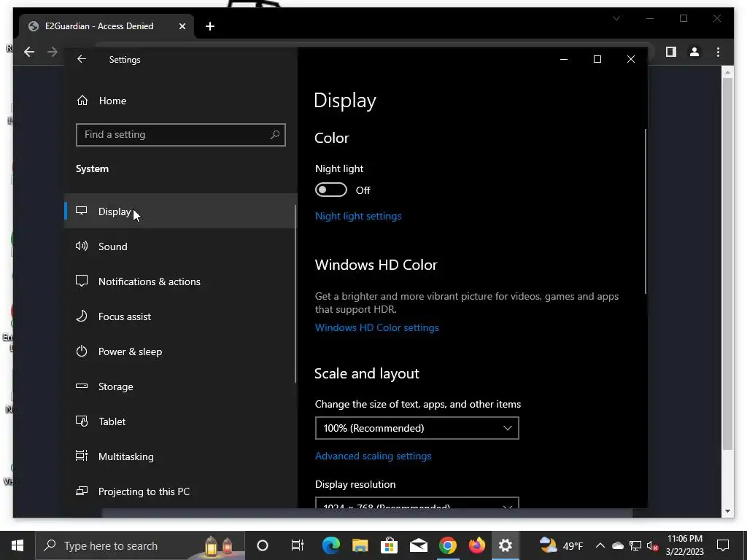This screenshot has height=560, width=747.
Task: Minimize the Settings window
Action: tap(564, 59)
